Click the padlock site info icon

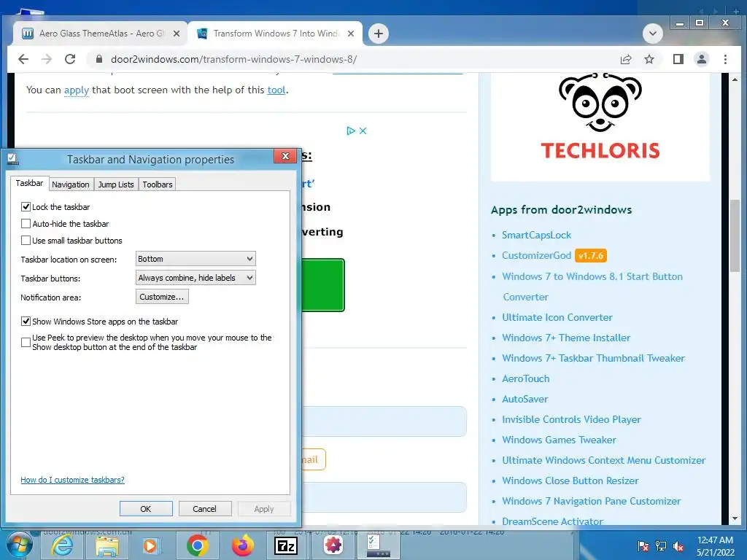click(99, 59)
